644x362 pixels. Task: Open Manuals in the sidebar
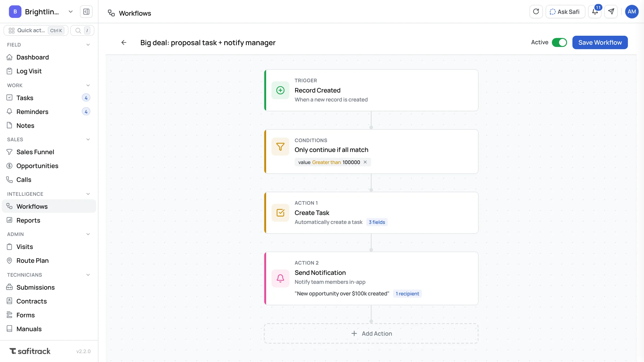pos(49,329)
